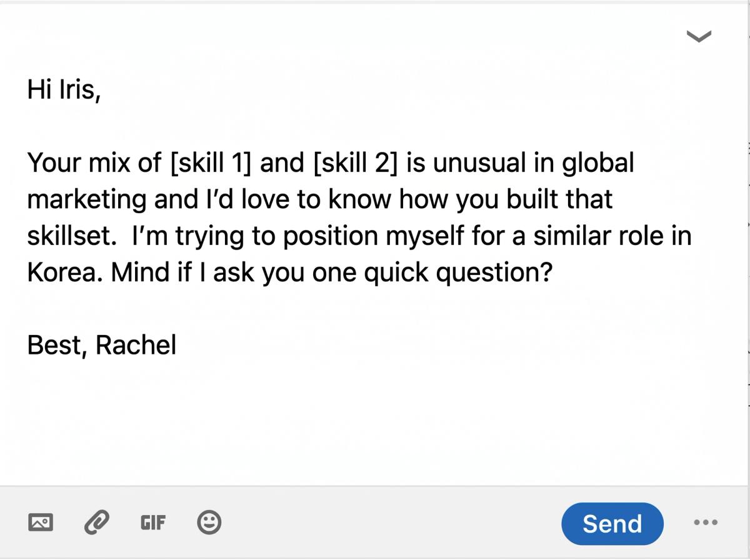This screenshot has width=750, height=560.
Task: Attach an image using the photo icon
Action: pos(41,522)
